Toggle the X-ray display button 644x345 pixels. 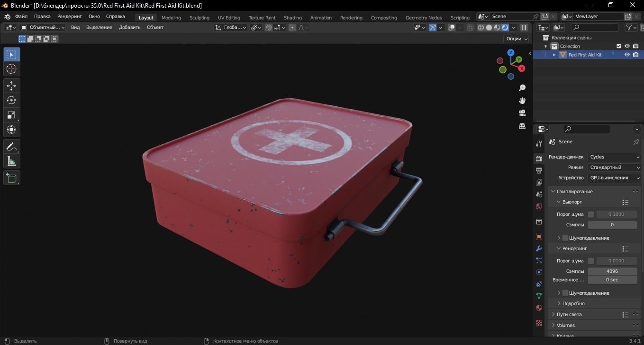click(470, 28)
